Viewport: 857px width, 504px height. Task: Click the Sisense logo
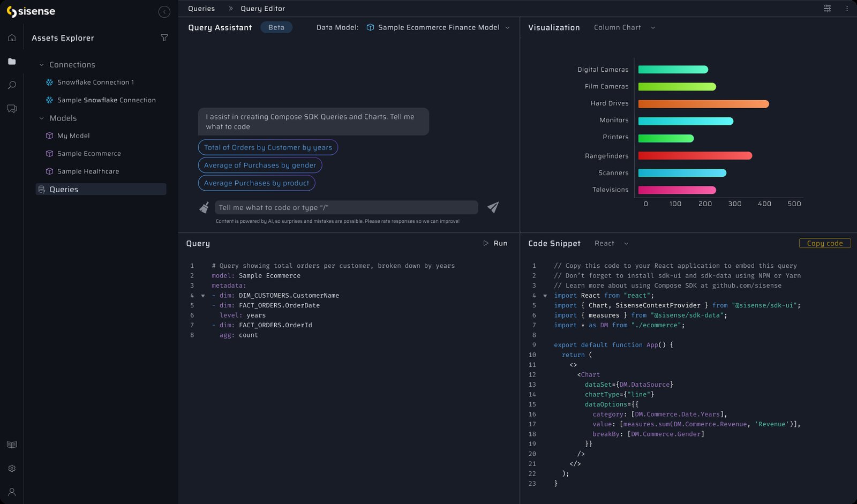click(31, 11)
